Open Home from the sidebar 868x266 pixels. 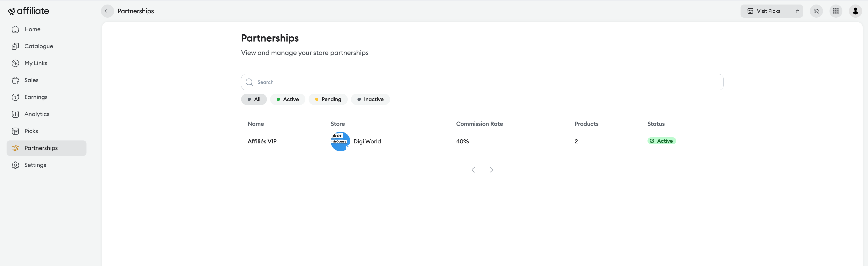coord(32,29)
